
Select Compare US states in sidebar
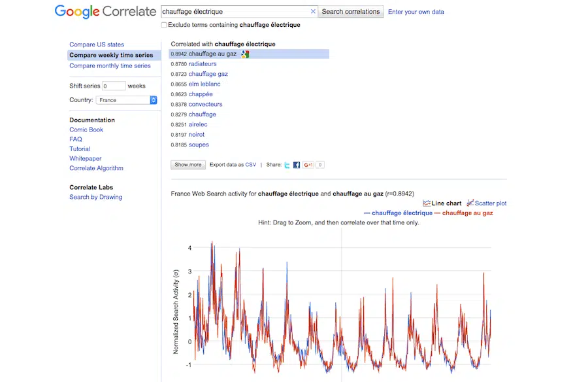[97, 44]
